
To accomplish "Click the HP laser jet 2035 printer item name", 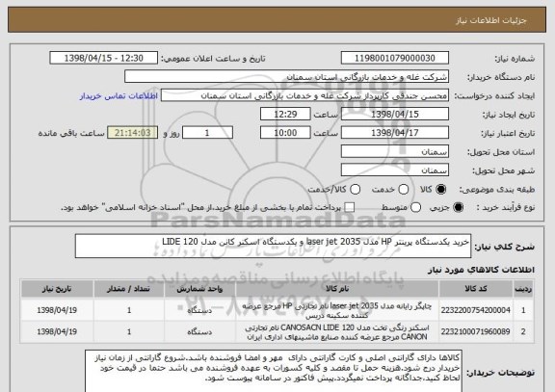I will click(337, 310).
